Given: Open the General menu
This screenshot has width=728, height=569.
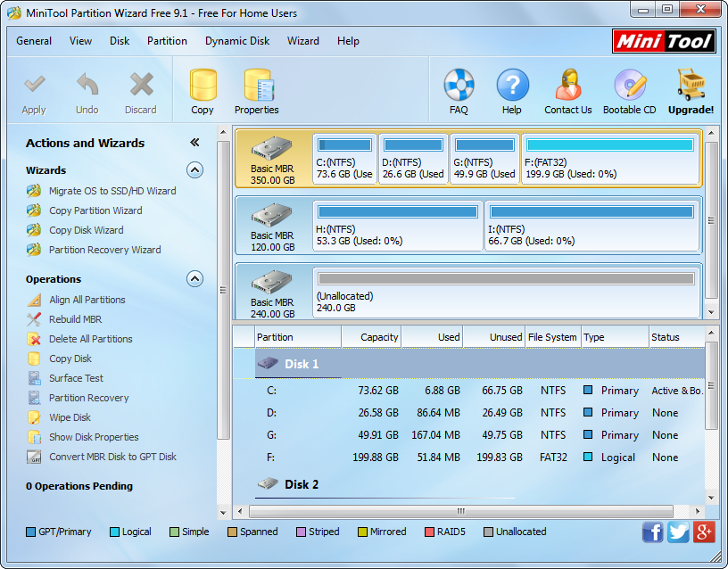Looking at the screenshot, I should 34,41.
